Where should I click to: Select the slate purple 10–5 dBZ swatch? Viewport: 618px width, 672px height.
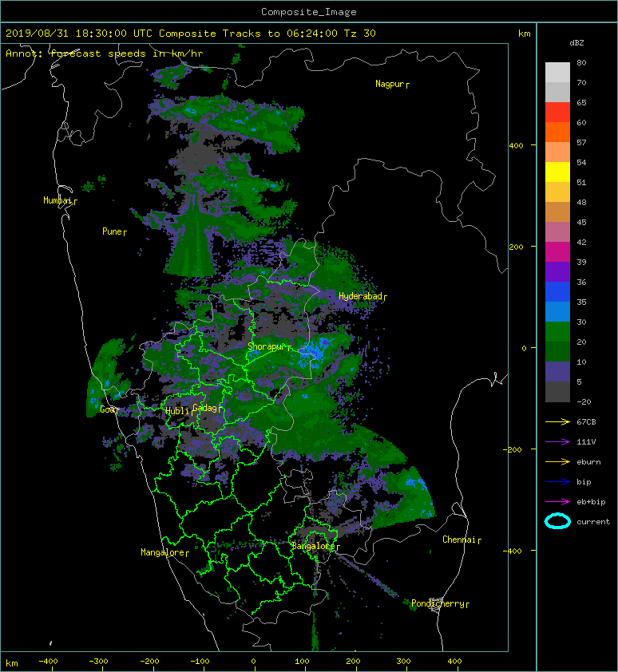pos(557,371)
